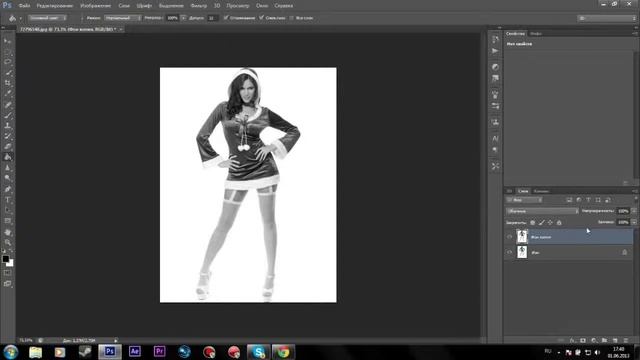Screen dimensions: 640x360
Task: Click the tolerance input field
Action: (x=213, y=18)
